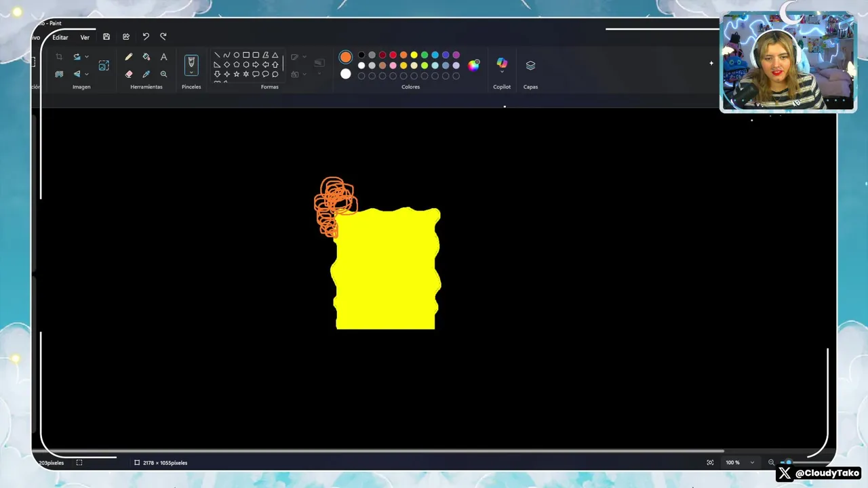Select the Fill bucket tool
This screenshot has width=868, height=488.
point(146,57)
